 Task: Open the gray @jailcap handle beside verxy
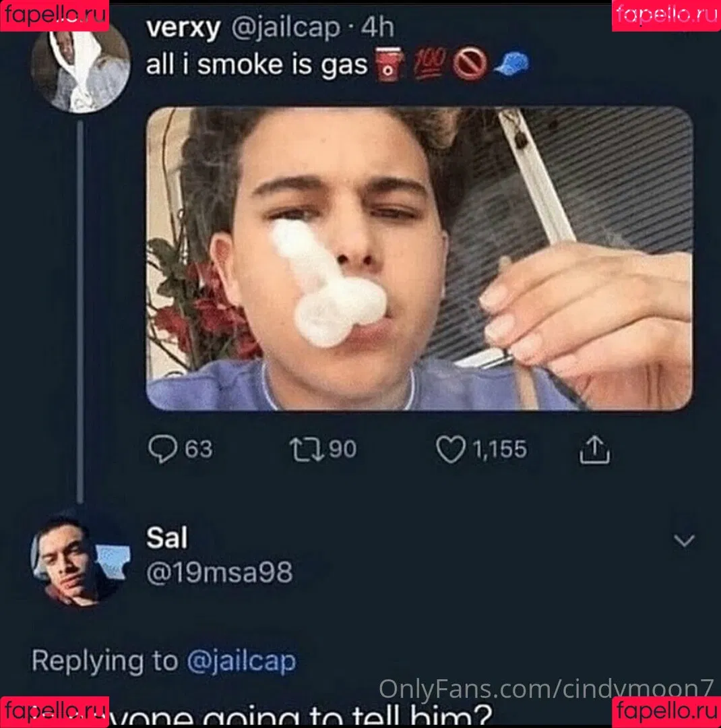[286, 28]
